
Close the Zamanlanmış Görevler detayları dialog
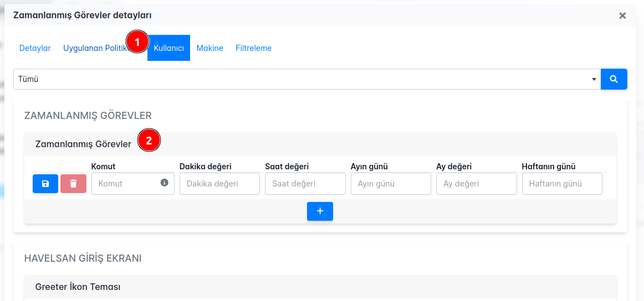pyautogui.click(x=622, y=15)
